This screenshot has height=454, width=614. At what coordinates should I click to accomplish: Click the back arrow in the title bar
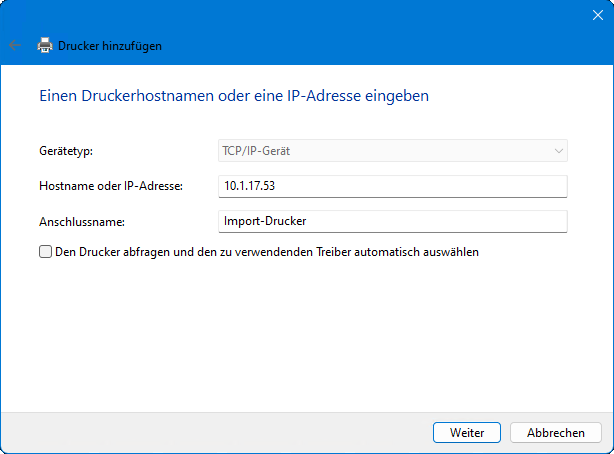pos(14,45)
